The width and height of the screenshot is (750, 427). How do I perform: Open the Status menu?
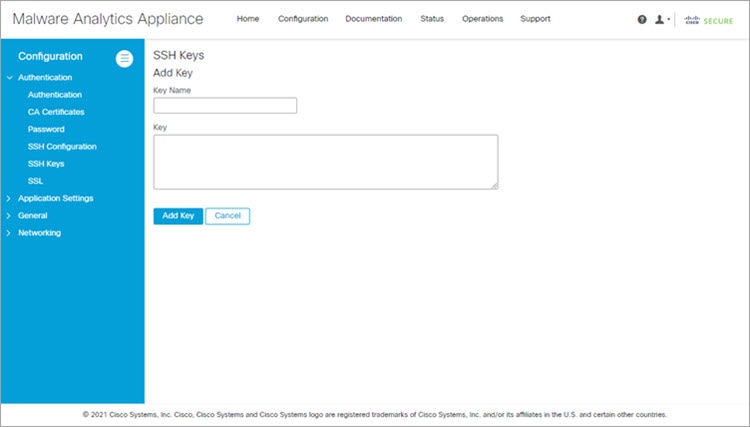coord(432,19)
